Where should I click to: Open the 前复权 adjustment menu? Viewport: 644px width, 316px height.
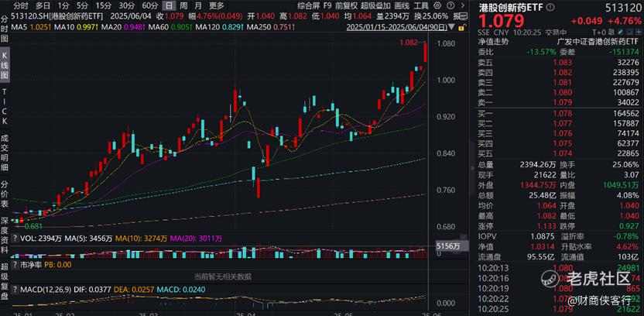[x=346, y=5]
